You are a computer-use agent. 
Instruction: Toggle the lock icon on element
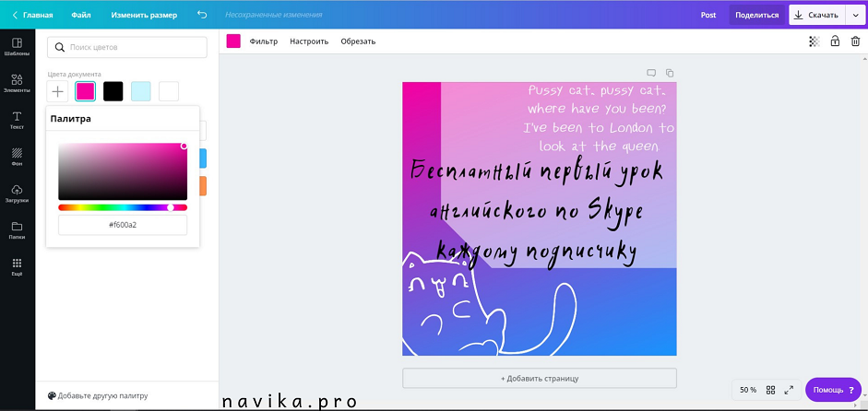coord(835,41)
